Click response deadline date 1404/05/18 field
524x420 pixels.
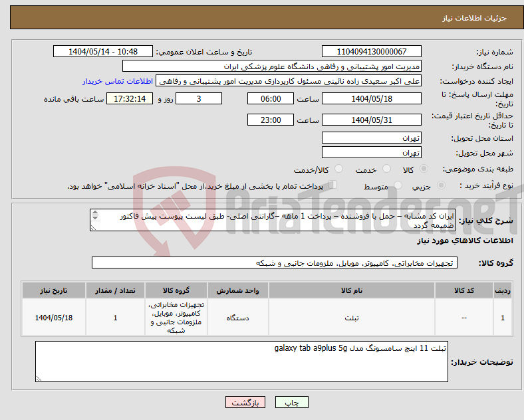point(372,98)
